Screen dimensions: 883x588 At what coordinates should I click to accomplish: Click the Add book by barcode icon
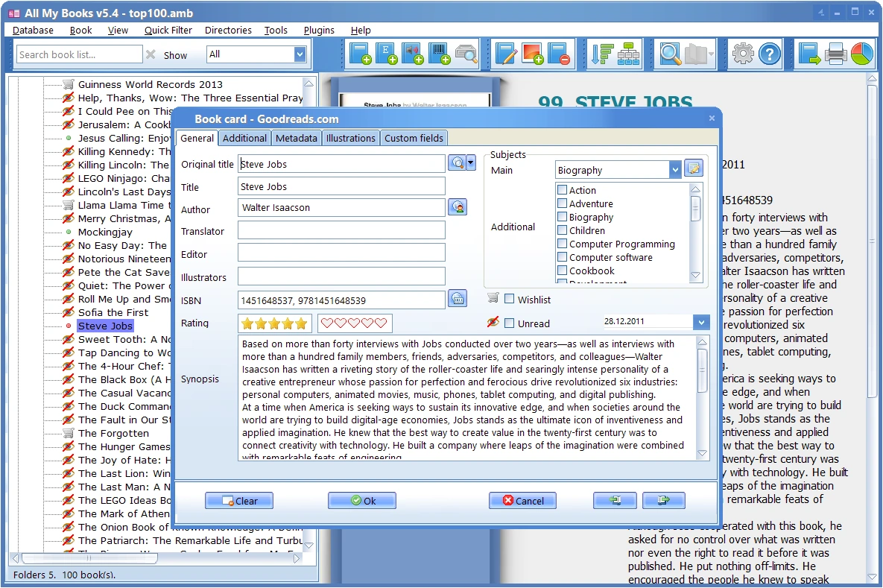click(439, 54)
